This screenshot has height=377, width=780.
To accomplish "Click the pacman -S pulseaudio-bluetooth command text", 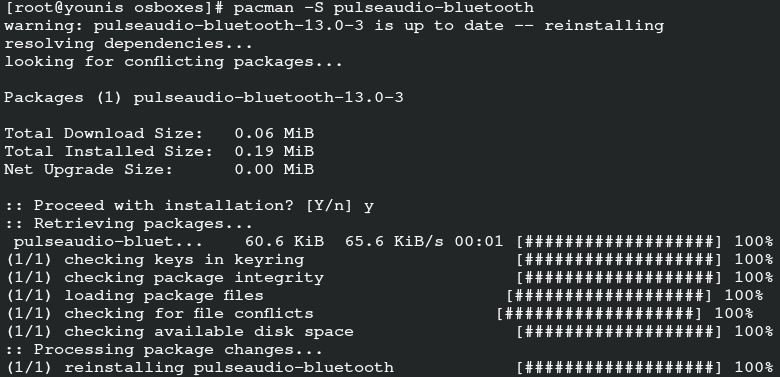I will pyautogui.click(x=384, y=8).
